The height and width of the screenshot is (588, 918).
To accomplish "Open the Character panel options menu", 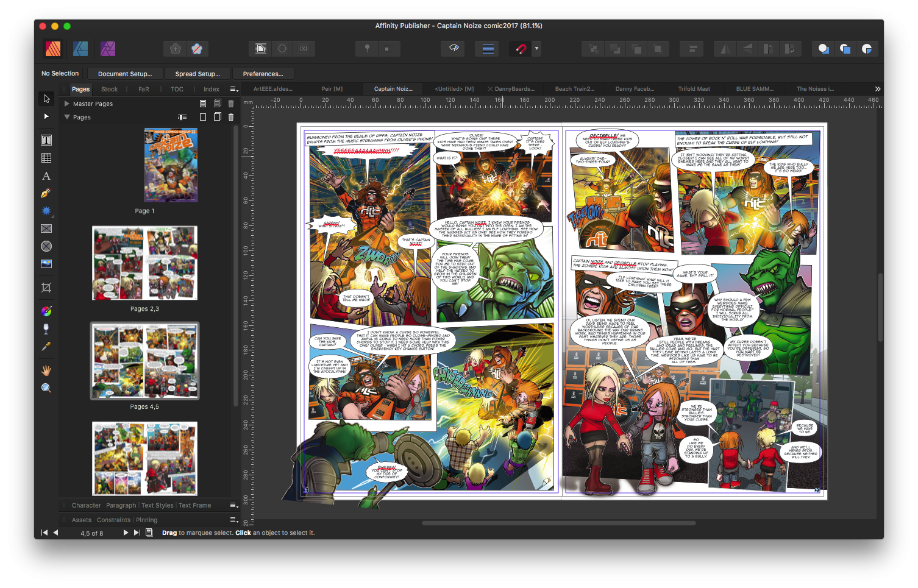I will (x=233, y=505).
